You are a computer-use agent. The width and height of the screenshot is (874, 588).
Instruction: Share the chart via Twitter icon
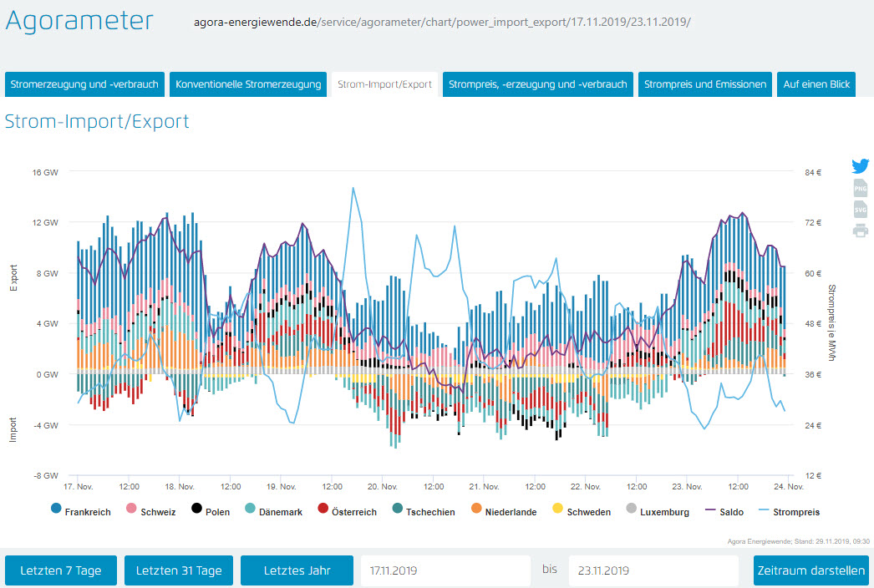861,166
